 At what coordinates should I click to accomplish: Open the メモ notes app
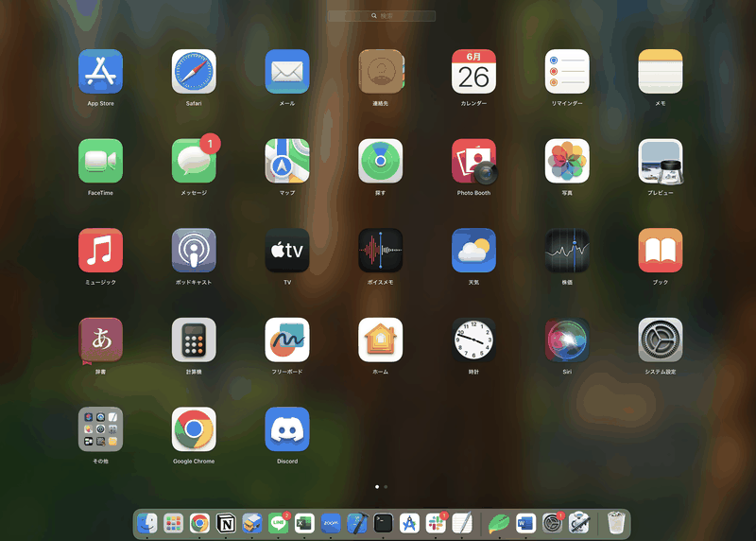[x=660, y=72]
